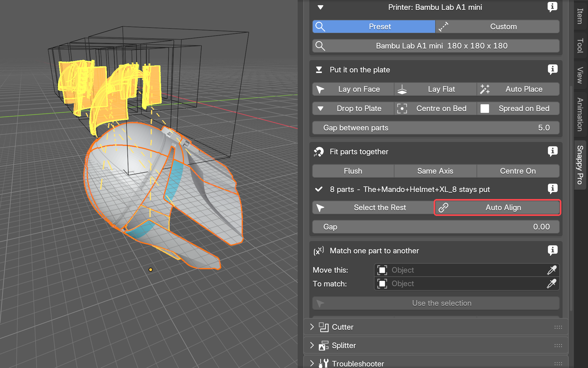The height and width of the screenshot is (368, 588).
Task: Open info next to 8 parts stays put
Action: (x=552, y=189)
